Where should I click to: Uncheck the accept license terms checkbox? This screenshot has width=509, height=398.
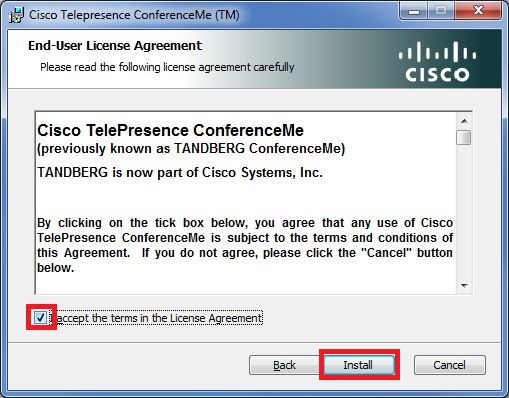point(40,317)
